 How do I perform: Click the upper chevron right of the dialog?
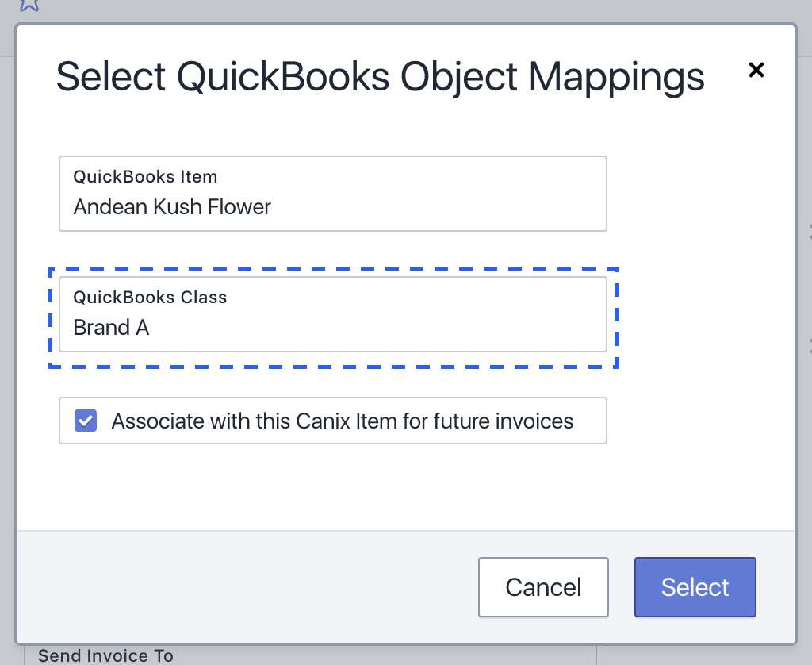click(x=809, y=233)
